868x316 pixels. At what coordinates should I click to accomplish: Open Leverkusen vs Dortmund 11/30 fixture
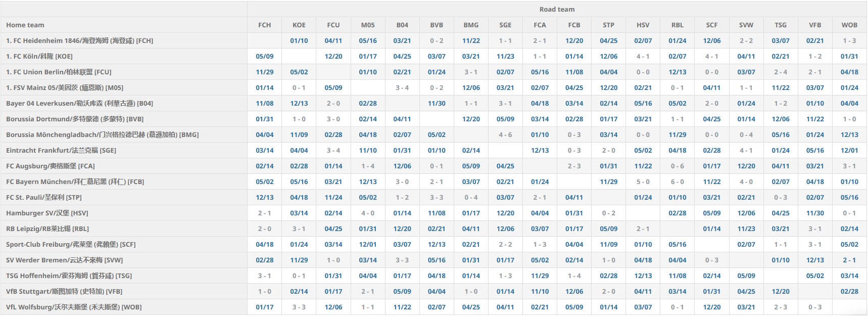[437, 103]
